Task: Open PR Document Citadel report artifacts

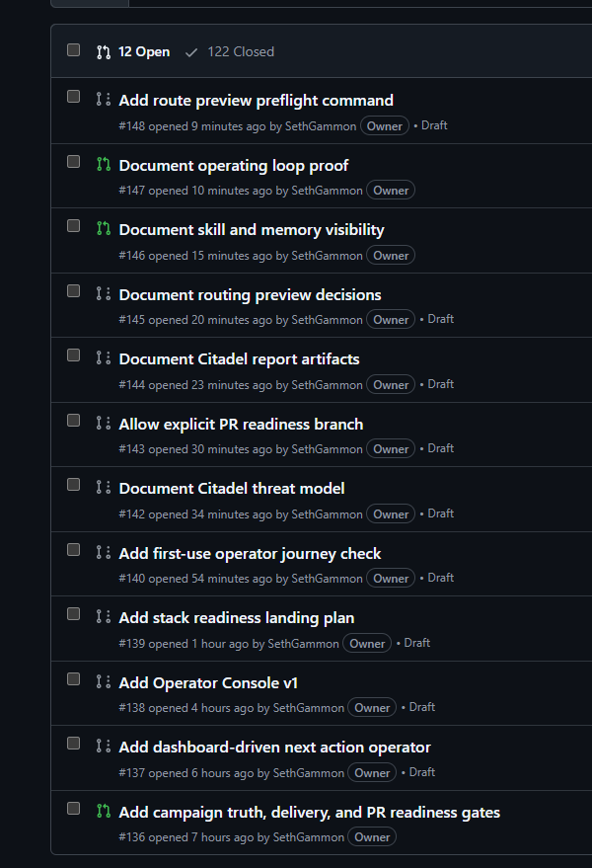Action: click(239, 359)
